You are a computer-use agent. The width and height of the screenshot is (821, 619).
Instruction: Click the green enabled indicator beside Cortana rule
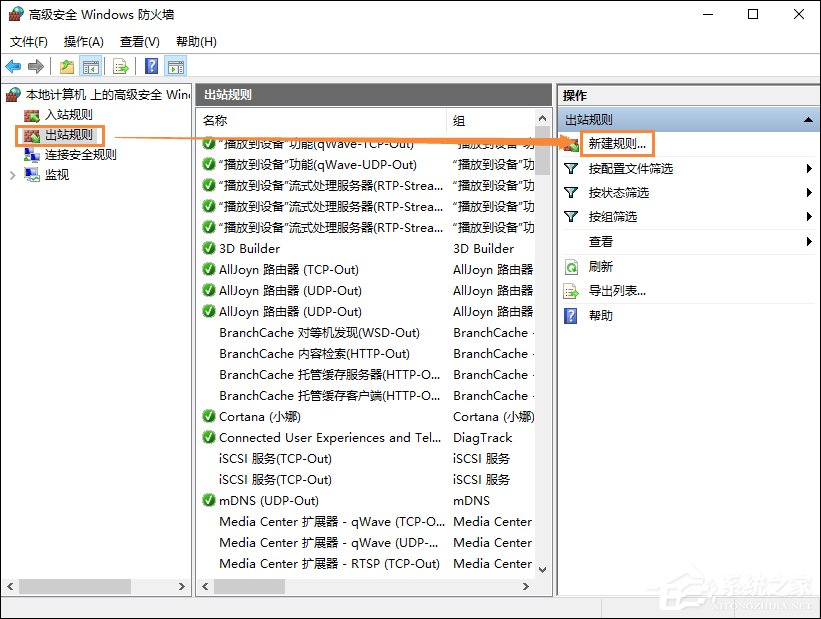pyautogui.click(x=209, y=416)
